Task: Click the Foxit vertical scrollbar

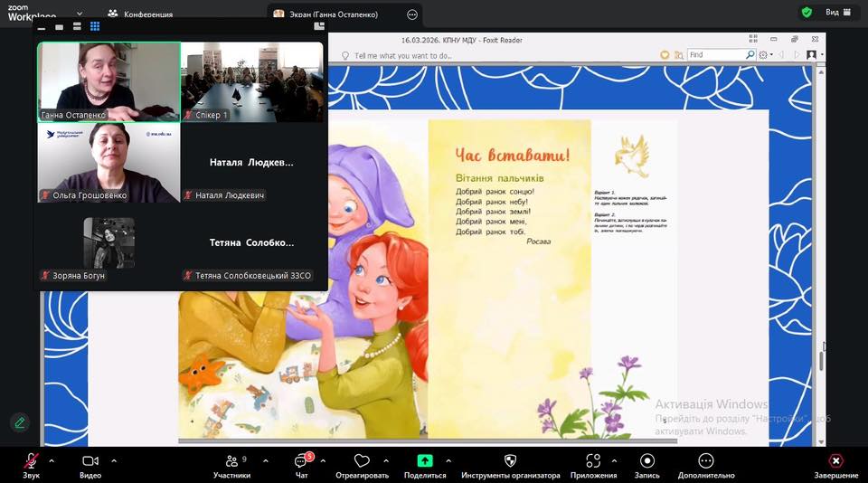Action: 821,360
